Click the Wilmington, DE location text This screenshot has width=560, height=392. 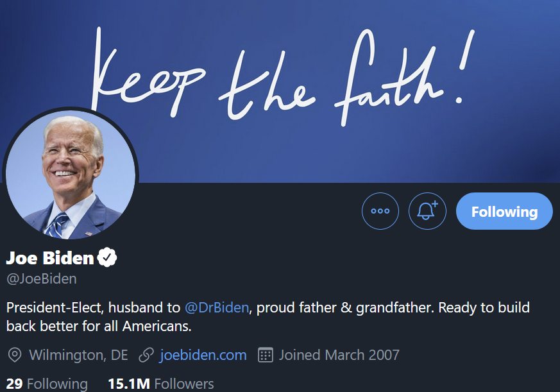click(78, 355)
